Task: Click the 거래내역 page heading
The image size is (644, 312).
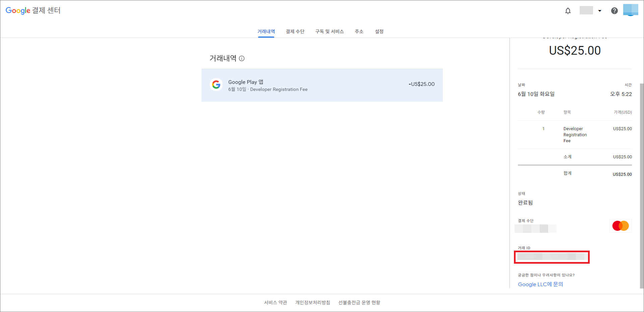Action: click(x=223, y=58)
